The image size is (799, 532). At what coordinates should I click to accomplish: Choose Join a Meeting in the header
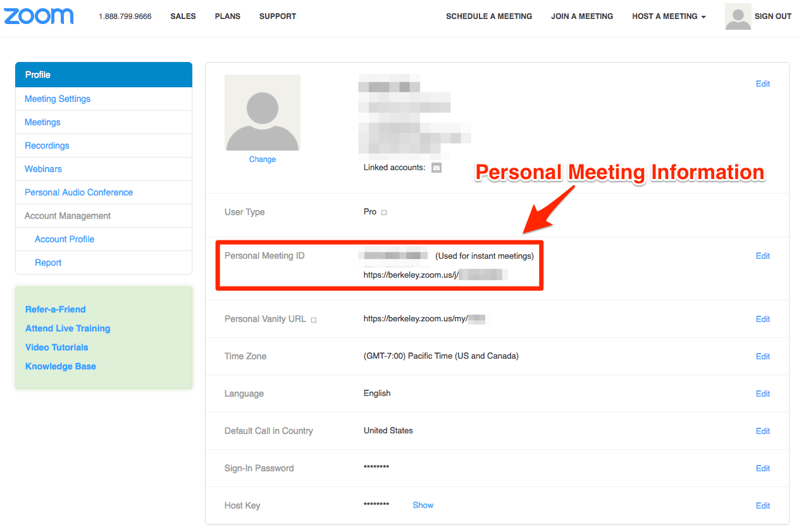(x=582, y=16)
